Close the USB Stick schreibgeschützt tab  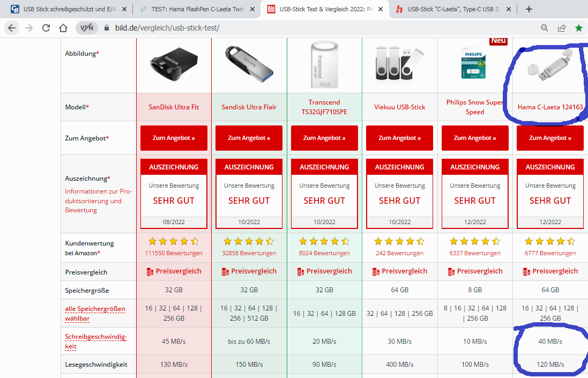coord(124,9)
